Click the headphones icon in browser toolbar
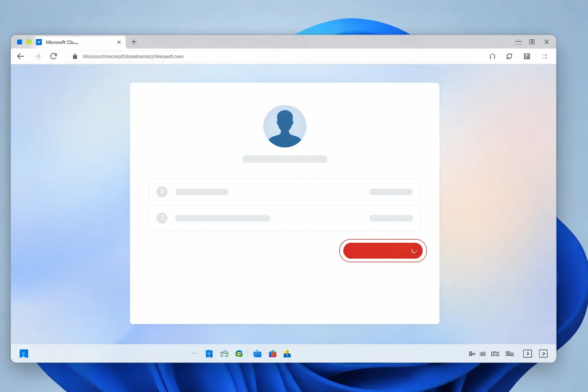This screenshot has height=392, width=588. click(493, 56)
